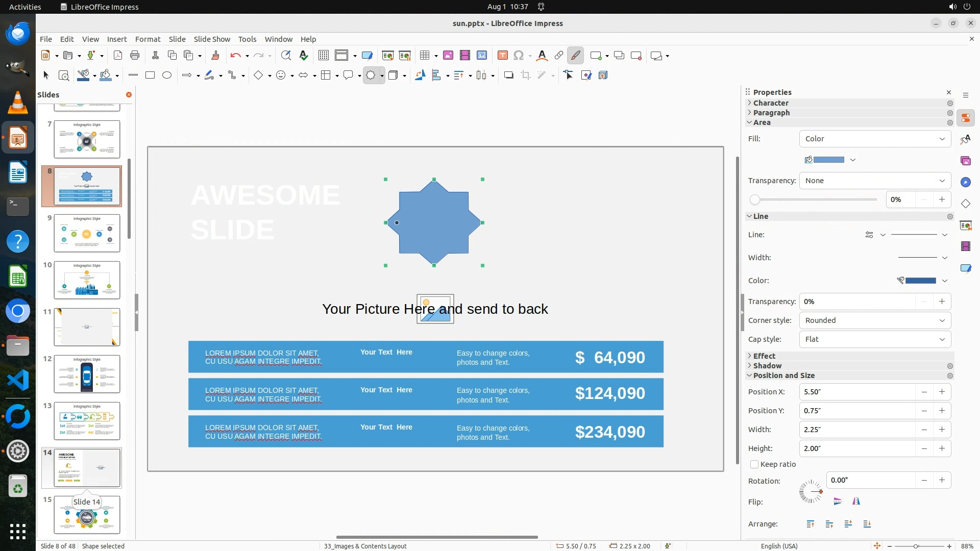The height and width of the screenshot is (551, 980).
Task: Select the slide 10 thumbnail
Action: [x=87, y=280]
